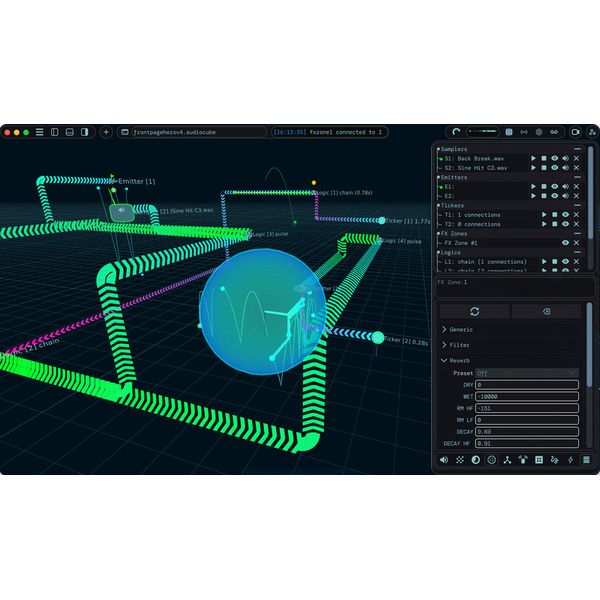Delete the S1: Back Break.wav sampler

click(x=576, y=158)
